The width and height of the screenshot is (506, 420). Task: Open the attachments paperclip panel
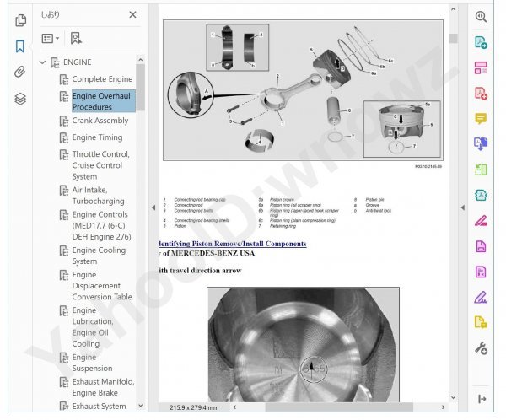pyautogui.click(x=20, y=72)
